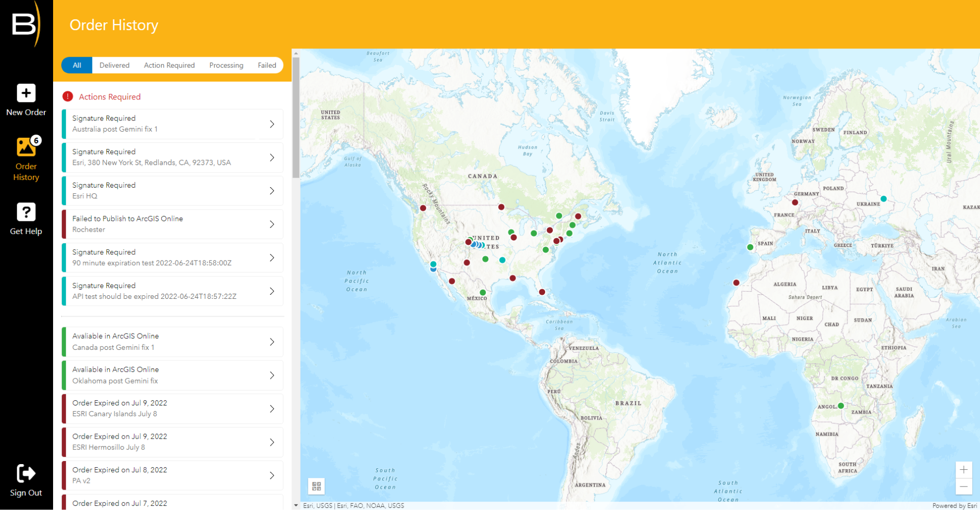Expand 90 minute expiration test chevron
This screenshot has width=980, height=510.
click(272, 258)
